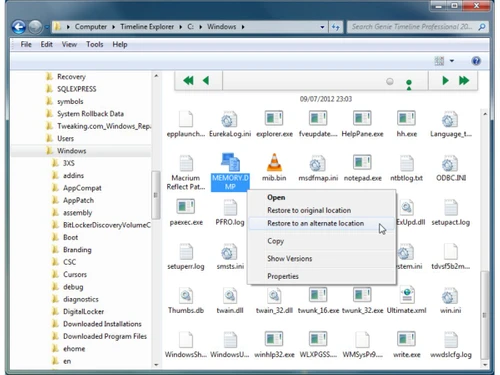Select the ntbtlog.txt file

click(x=406, y=168)
